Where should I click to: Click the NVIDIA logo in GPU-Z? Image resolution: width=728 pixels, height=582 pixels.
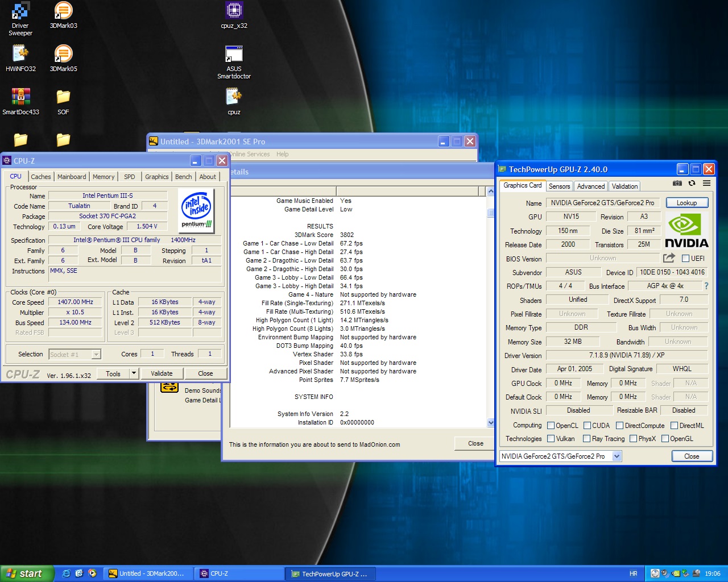point(687,230)
